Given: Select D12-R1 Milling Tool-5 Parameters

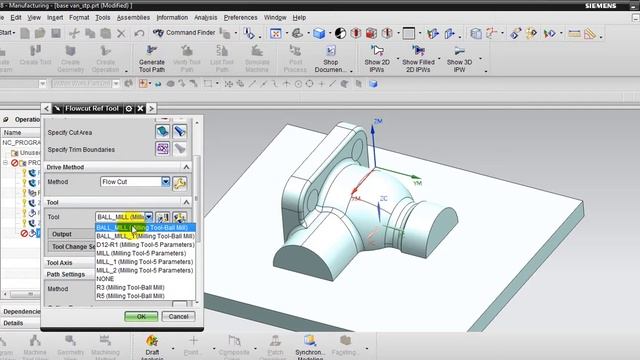Looking at the screenshot, I should (145, 244).
